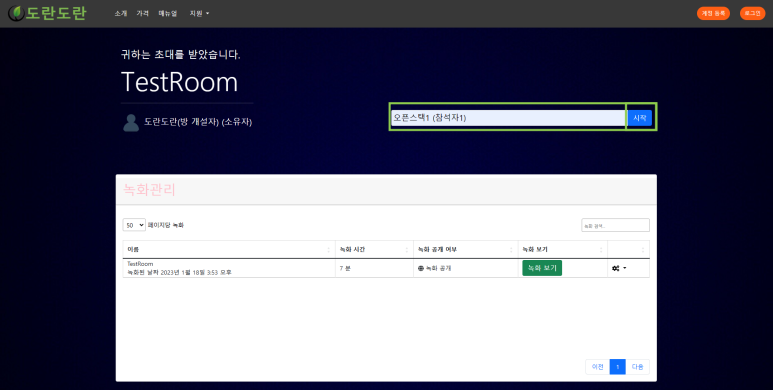773x390 pixels.
Task: Click the globe icon beside 녹화 공개
Action: (x=421, y=268)
